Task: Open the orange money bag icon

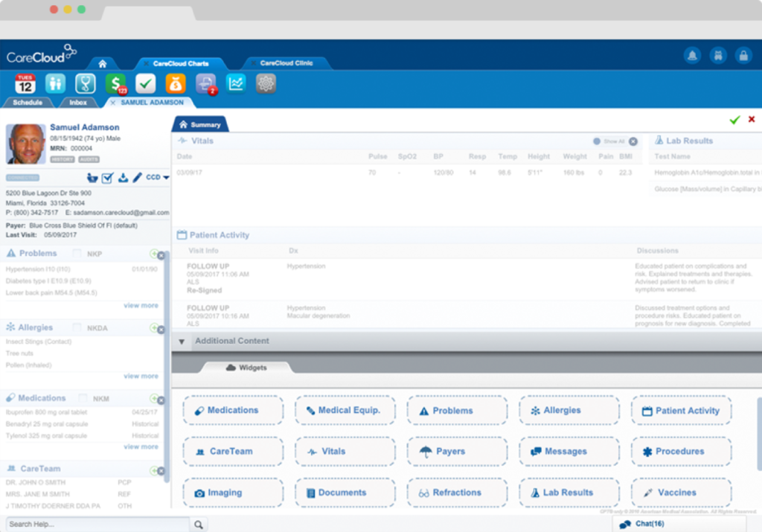Action: coord(176,83)
